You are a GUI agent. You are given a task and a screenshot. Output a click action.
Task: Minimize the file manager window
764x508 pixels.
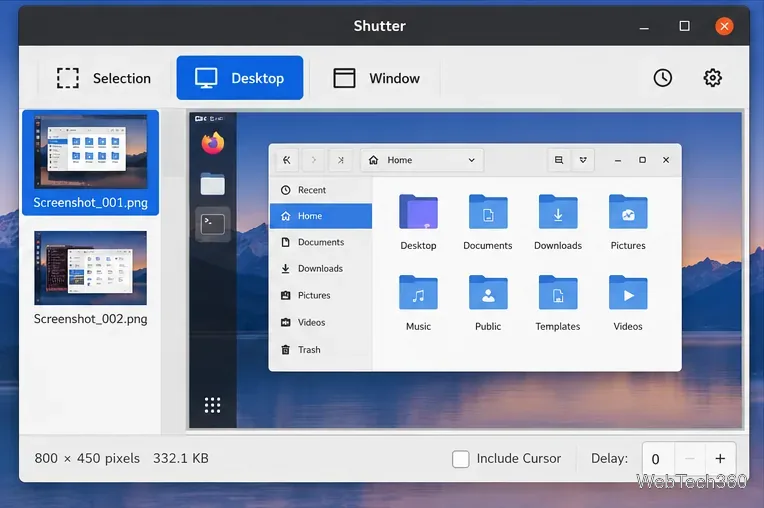[618, 160]
